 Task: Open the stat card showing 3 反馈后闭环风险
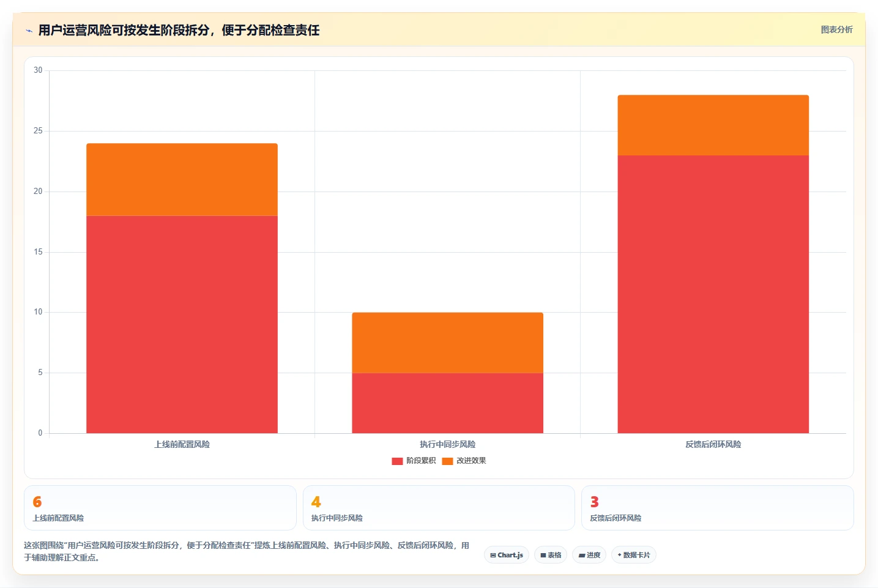point(717,508)
